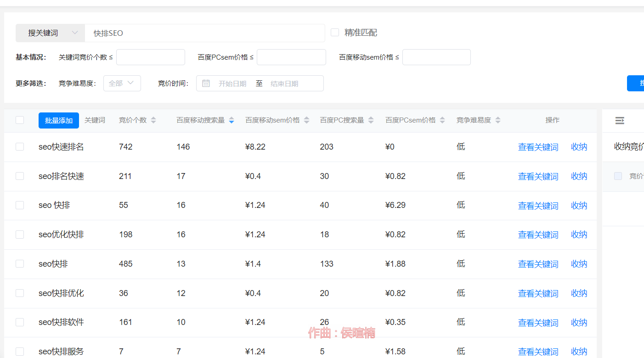Open 查看关键词 for seo优化快排
This screenshot has width=644, height=358.
538,235
